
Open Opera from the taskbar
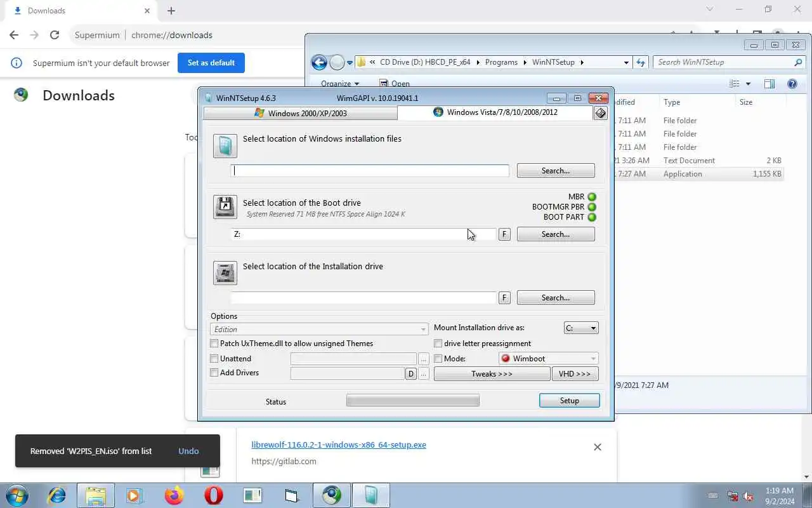214,495
